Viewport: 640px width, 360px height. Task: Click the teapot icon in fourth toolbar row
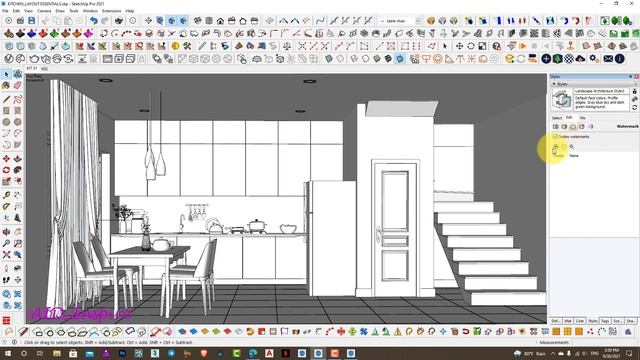[34, 59]
